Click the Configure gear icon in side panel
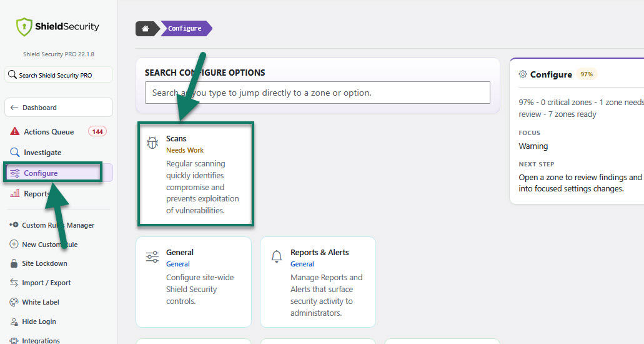Screen dimensions: 644x344 [522, 74]
